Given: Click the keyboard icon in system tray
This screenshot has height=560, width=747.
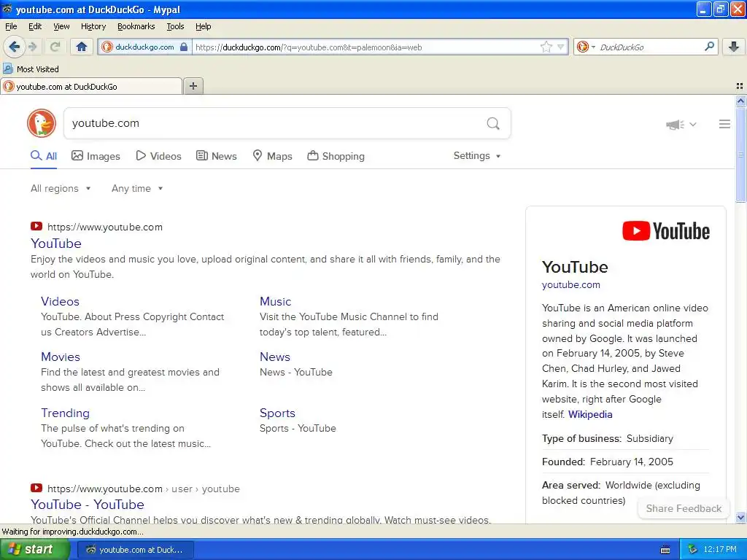Looking at the screenshot, I should pyautogui.click(x=665, y=550).
